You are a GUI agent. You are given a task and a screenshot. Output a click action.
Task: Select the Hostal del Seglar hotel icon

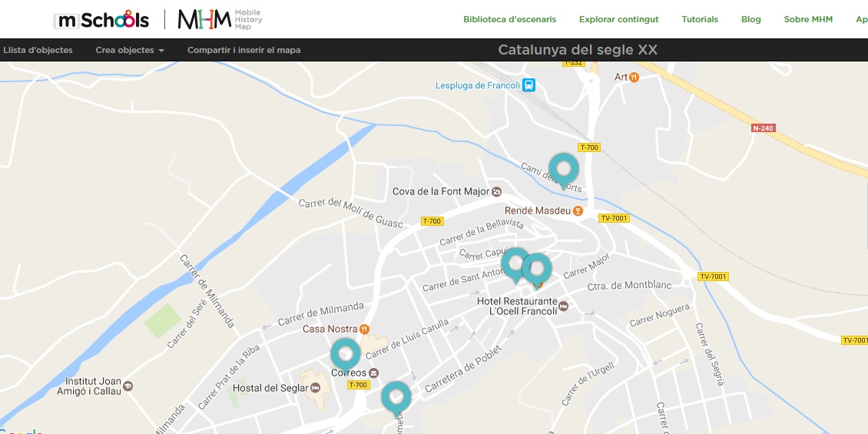tap(315, 388)
